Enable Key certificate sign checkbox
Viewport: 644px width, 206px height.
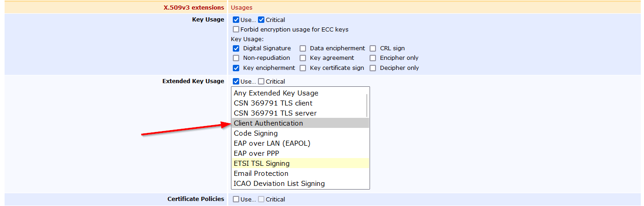303,68
